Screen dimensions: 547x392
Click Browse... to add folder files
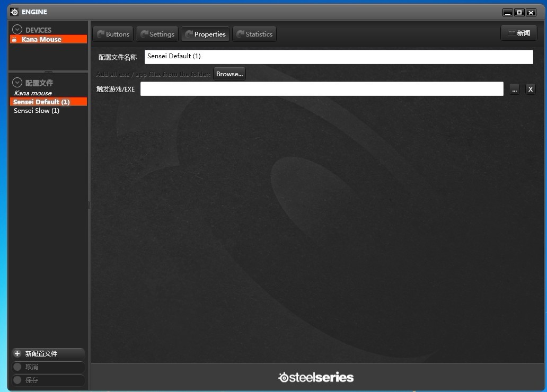coord(229,74)
